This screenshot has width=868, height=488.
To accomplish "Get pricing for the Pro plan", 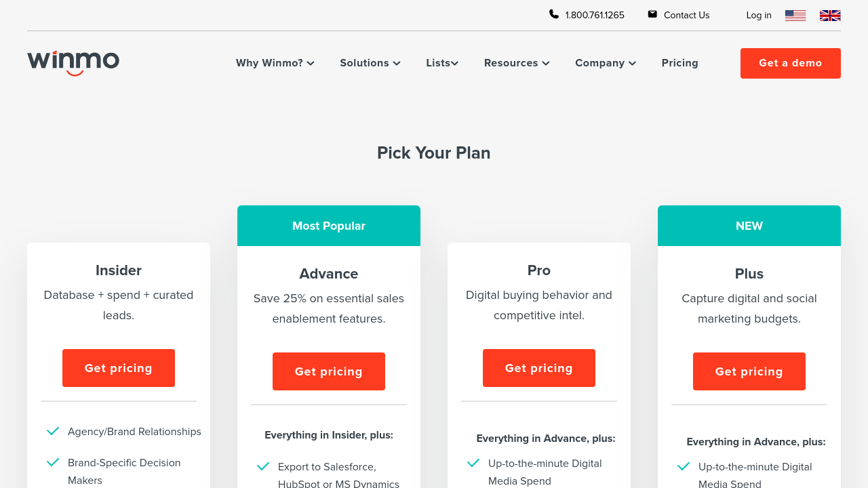I will (x=539, y=368).
